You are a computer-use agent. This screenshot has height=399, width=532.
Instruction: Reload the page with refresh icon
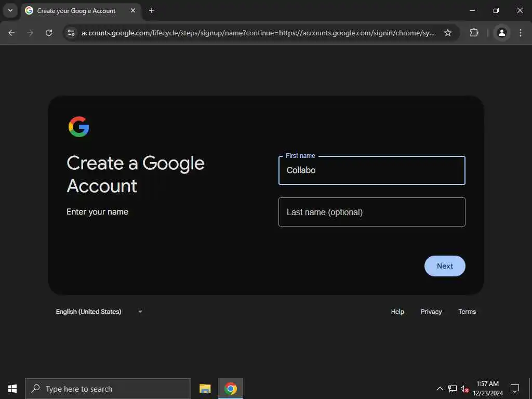[49, 33]
